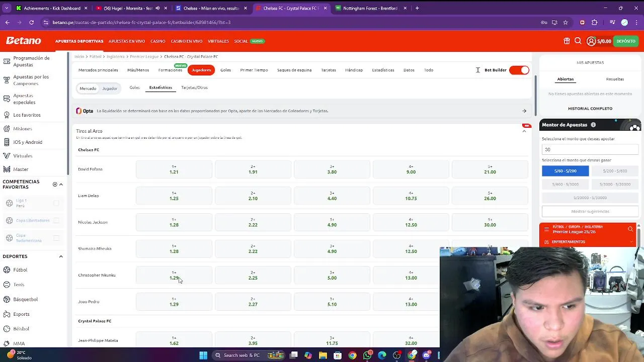The height and width of the screenshot is (362, 644).
Task: Collapse the Tiros al Arco market section
Action: pos(524,131)
